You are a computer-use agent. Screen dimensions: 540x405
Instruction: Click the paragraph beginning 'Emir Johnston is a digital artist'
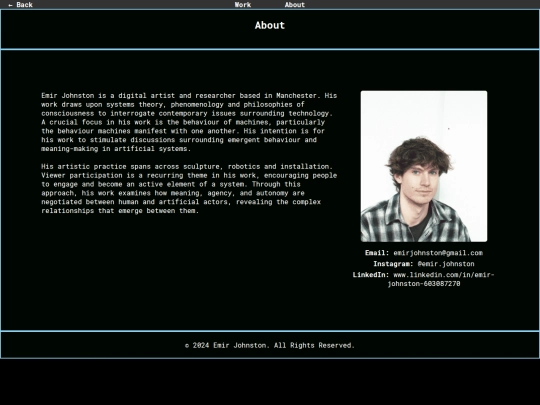(x=189, y=122)
